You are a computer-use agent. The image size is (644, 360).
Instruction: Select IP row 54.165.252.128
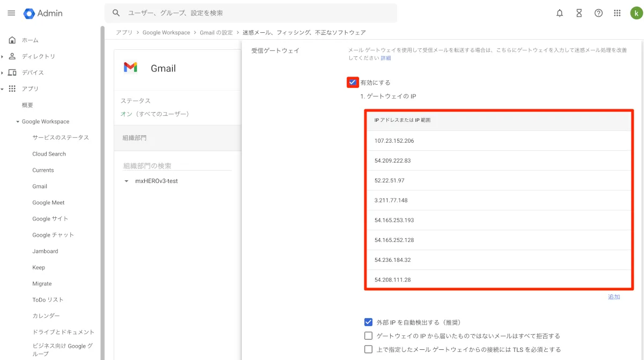click(499, 240)
